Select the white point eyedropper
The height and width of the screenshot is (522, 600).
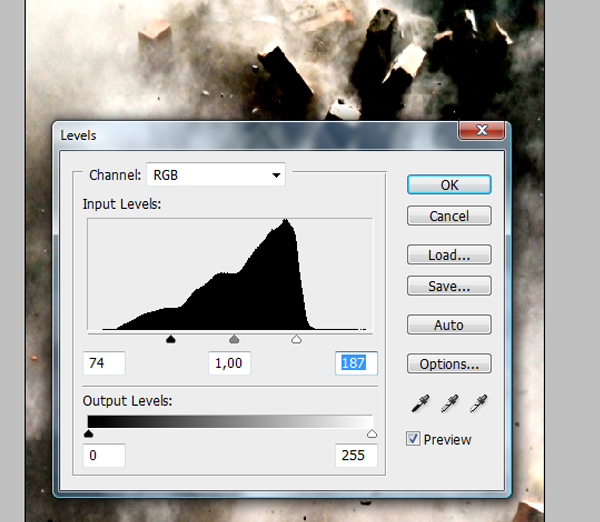tap(478, 403)
